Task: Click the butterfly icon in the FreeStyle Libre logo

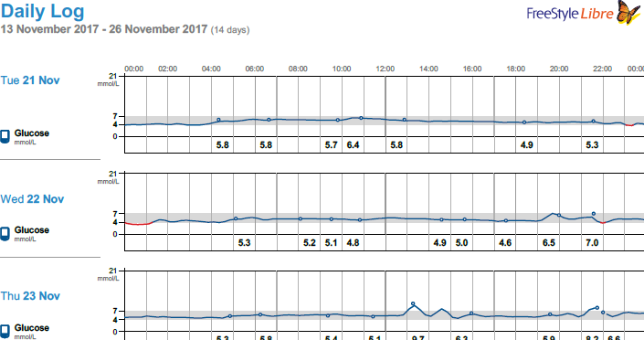Action: [628, 12]
